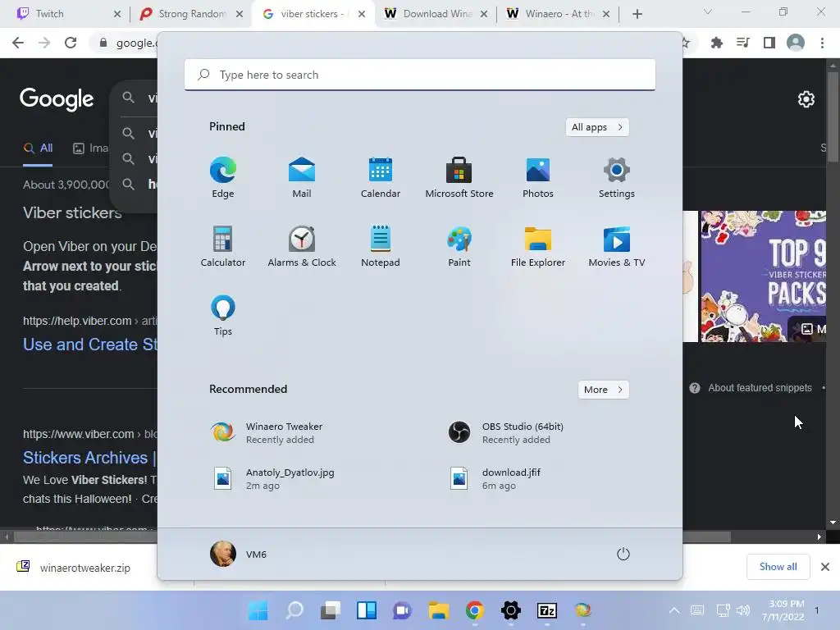
Task: Switch to the Twitch browser tab
Action: click(67, 14)
